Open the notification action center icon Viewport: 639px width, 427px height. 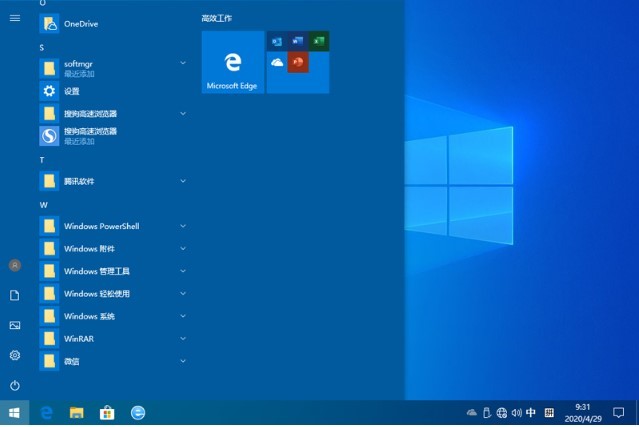point(619,412)
